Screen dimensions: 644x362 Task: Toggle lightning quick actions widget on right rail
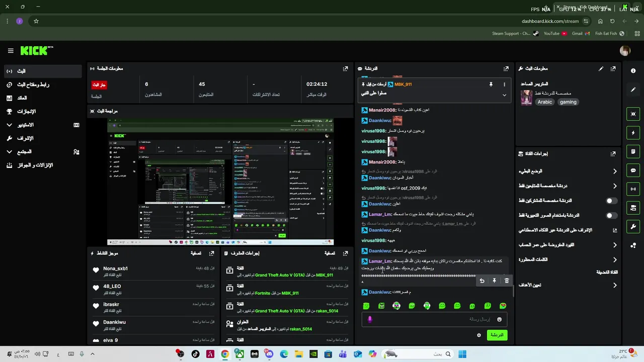click(633, 133)
